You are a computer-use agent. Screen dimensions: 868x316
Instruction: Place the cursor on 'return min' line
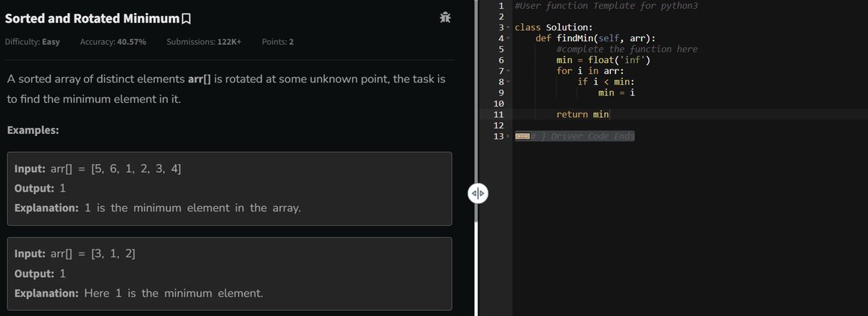pos(583,114)
